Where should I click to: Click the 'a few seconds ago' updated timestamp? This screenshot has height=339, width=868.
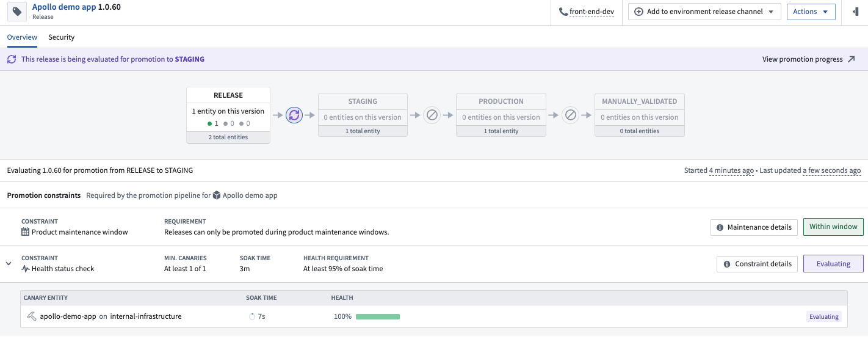click(831, 170)
